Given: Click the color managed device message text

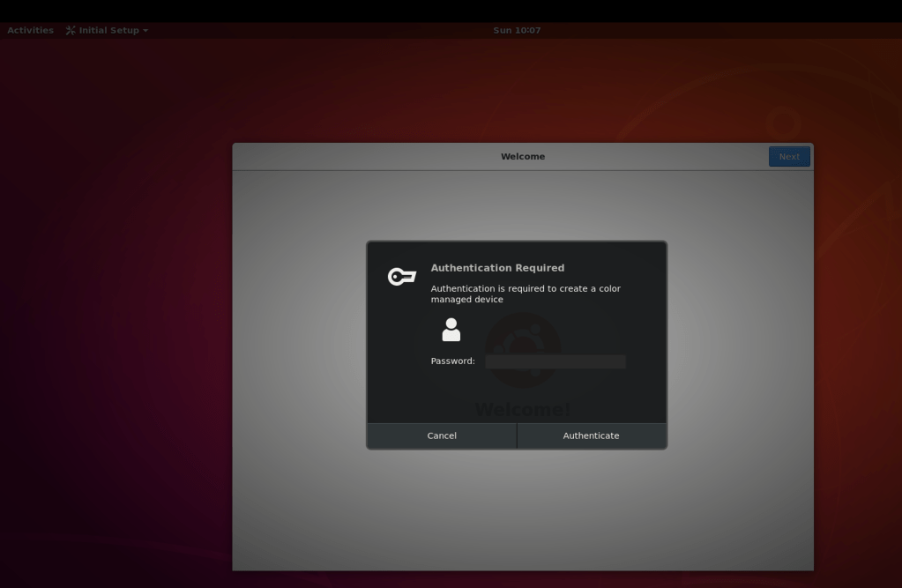Looking at the screenshot, I should tap(526, 294).
